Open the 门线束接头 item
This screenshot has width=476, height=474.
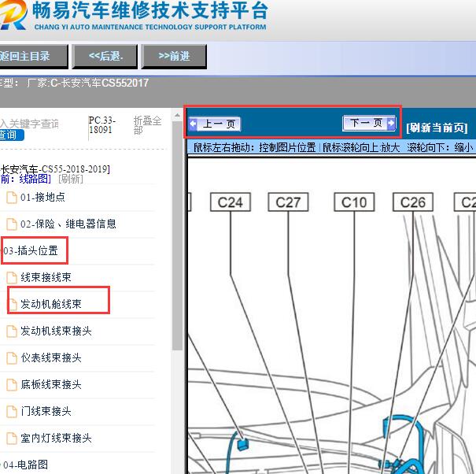[46, 411]
